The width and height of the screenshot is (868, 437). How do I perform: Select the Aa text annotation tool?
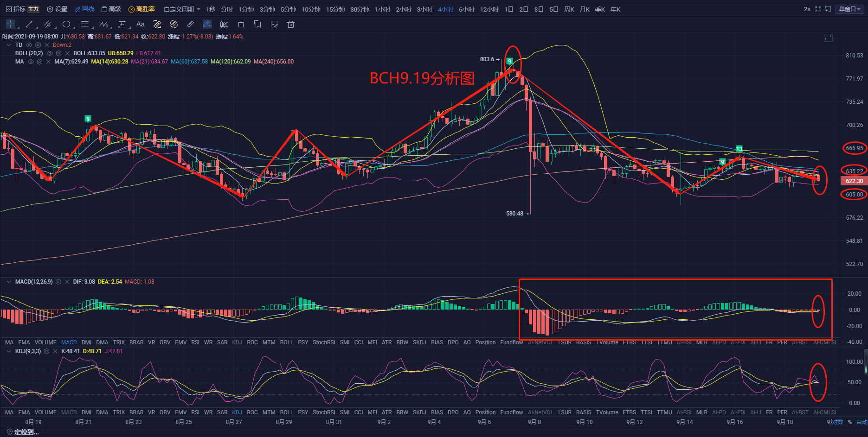tap(141, 24)
